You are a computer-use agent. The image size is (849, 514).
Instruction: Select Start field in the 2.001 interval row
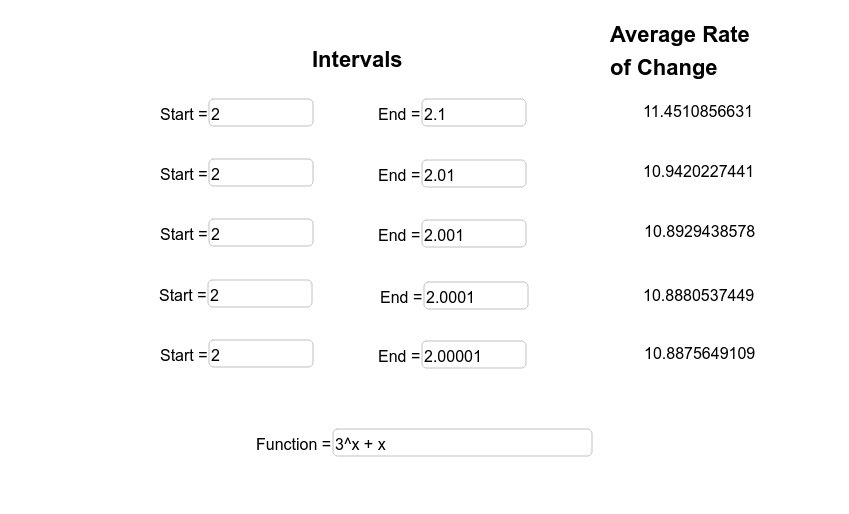pos(261,233)
